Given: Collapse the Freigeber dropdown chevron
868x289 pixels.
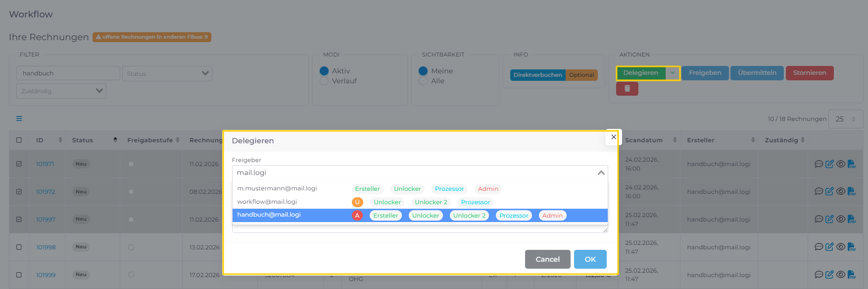Looking at the screenshot, I should point(601,173).
